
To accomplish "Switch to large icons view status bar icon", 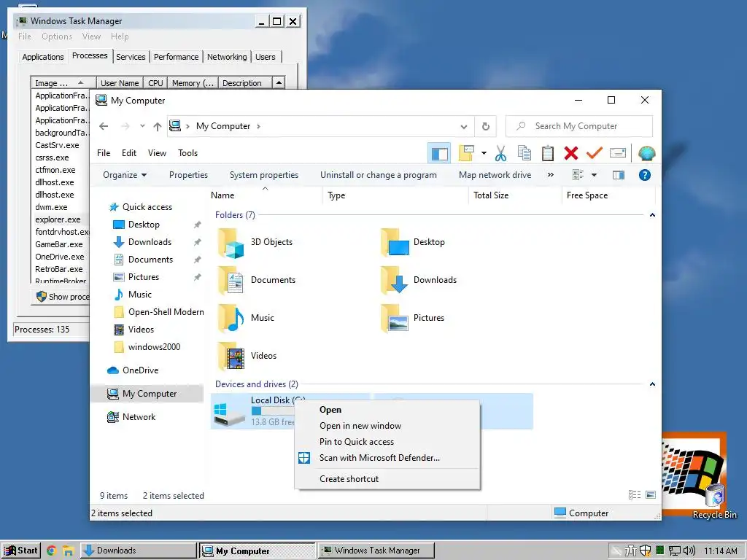I will click(650, 495).
